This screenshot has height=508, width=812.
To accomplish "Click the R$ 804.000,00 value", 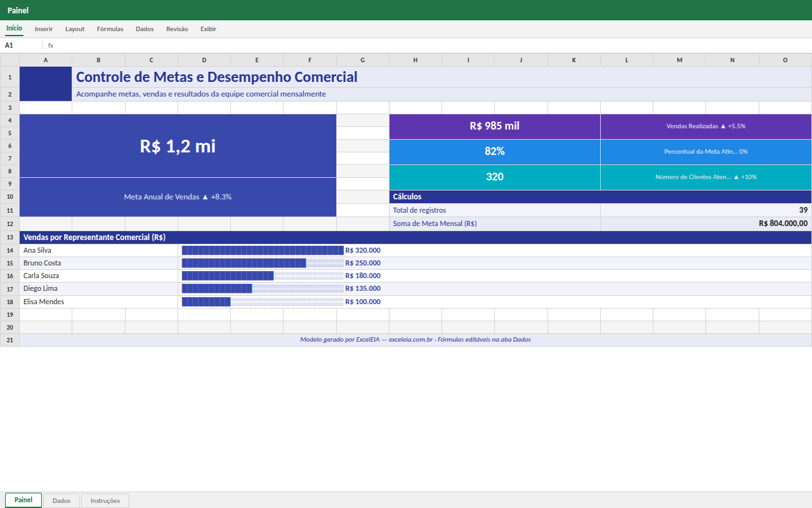I will (x=706, y=224).
